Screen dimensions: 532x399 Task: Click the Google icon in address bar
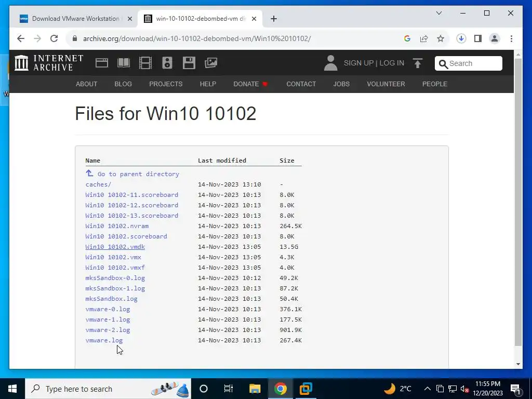[x=407, y=38]
